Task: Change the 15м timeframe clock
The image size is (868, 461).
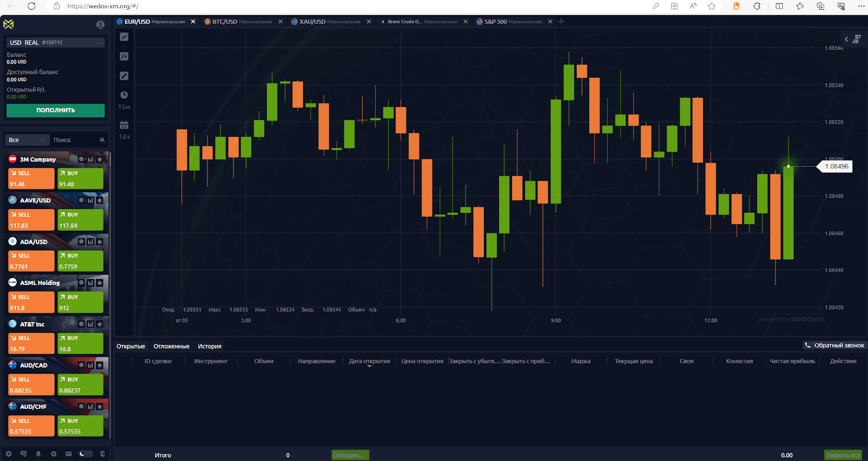Action: (x=124, y=94)
